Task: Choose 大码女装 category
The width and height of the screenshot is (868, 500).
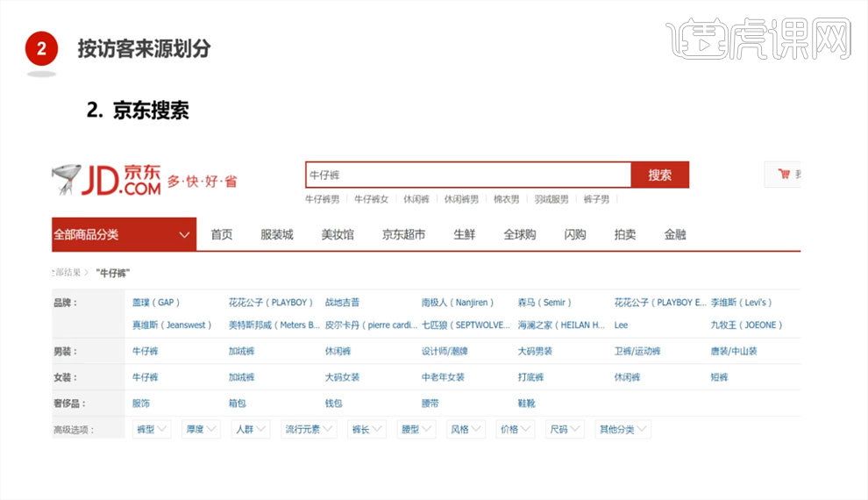Action: (x=342, y=377)
